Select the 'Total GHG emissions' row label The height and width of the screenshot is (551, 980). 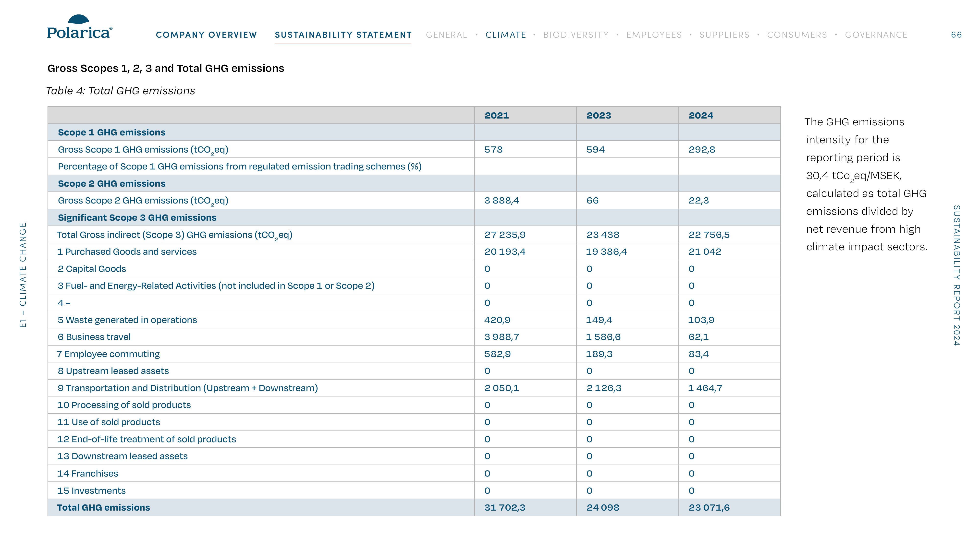(103, 508)
